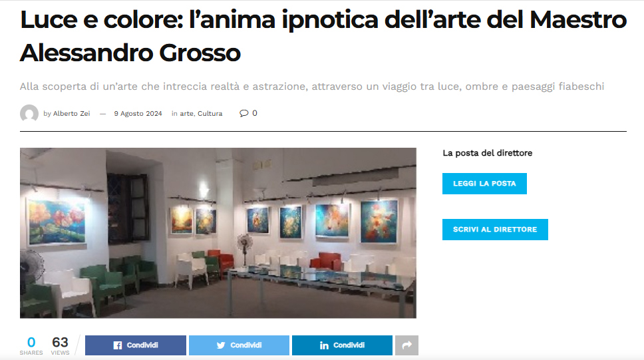The height and width of the screenshot is (360, 644).
Task: Click the Twitter bird icon
Action: click(221, 345)
